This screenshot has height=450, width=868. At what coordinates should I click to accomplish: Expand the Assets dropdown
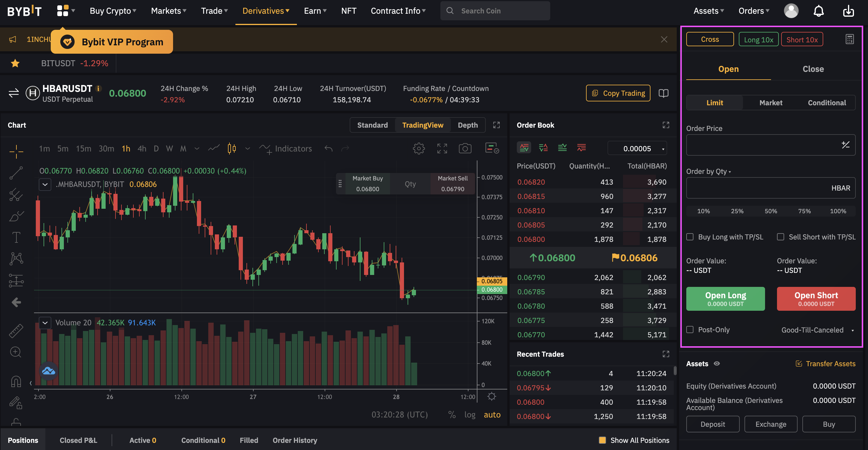pos(709,11)
